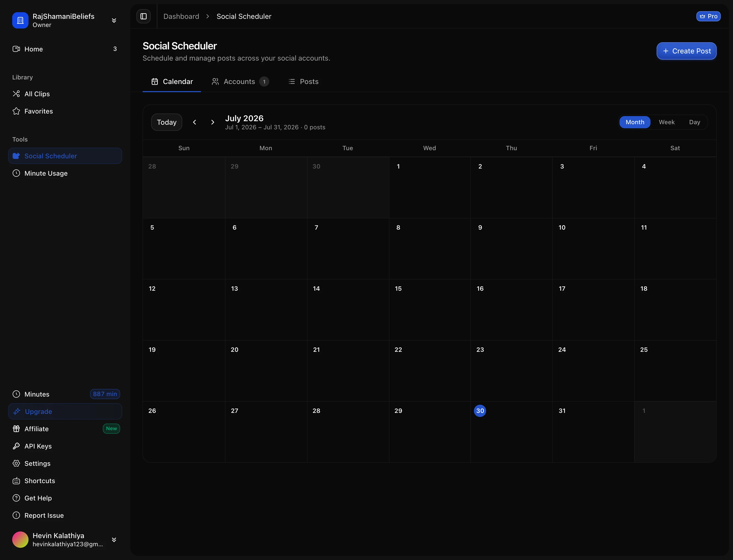The image size is (733, 560).
Task: Click the Social Scheduler sidebar icon
Action: [16, 156]
